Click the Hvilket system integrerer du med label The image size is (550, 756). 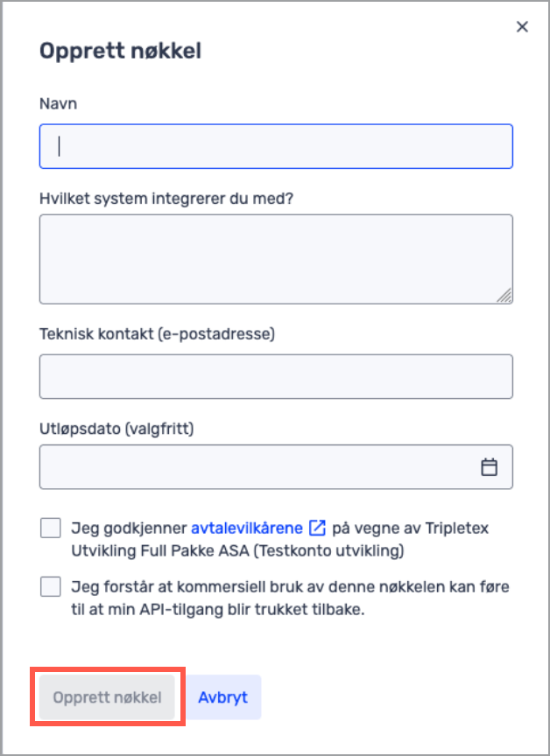click(x=166, y=198)
